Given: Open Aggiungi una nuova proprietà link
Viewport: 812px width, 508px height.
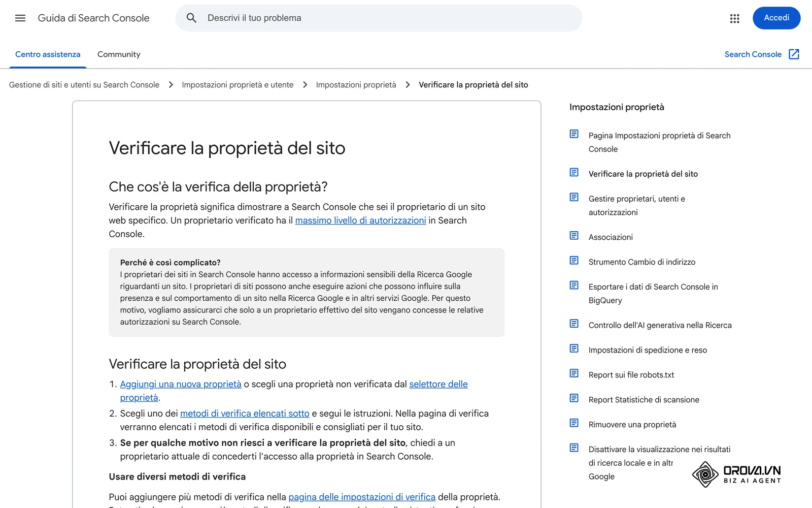Looking at the screenshot, I should (181, 384).
